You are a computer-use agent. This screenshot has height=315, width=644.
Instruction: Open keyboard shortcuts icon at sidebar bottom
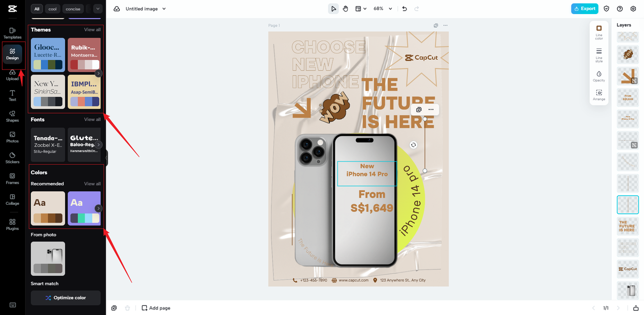(13, 305)
